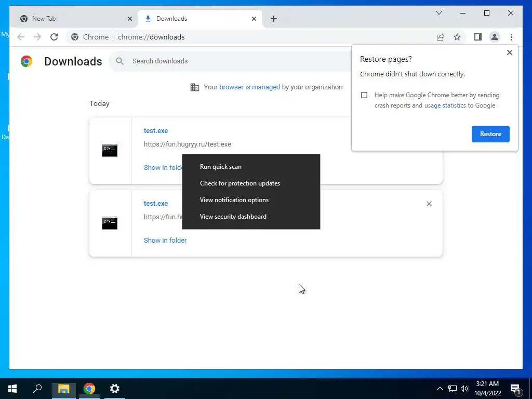The height and width of the screenshot is (399, 532).
Task: Open the Windows Start menu
Action: coord(12,389)
